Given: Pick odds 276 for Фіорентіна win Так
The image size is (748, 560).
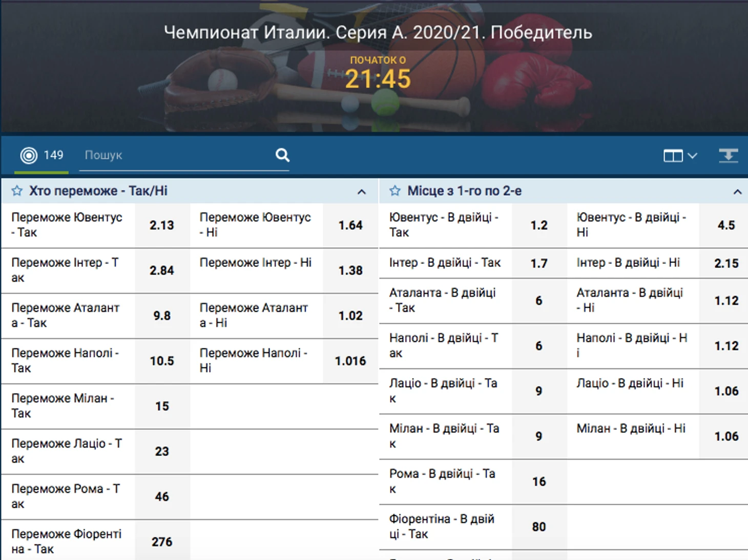Looking at the screenshot, I should coord(162,542).
